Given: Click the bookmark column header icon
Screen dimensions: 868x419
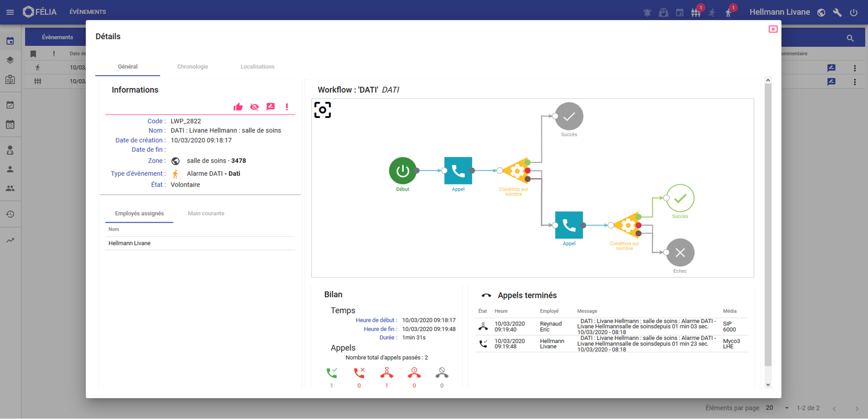Looking at the screenshot, I should pyautogui.click(x=33, y=54).
